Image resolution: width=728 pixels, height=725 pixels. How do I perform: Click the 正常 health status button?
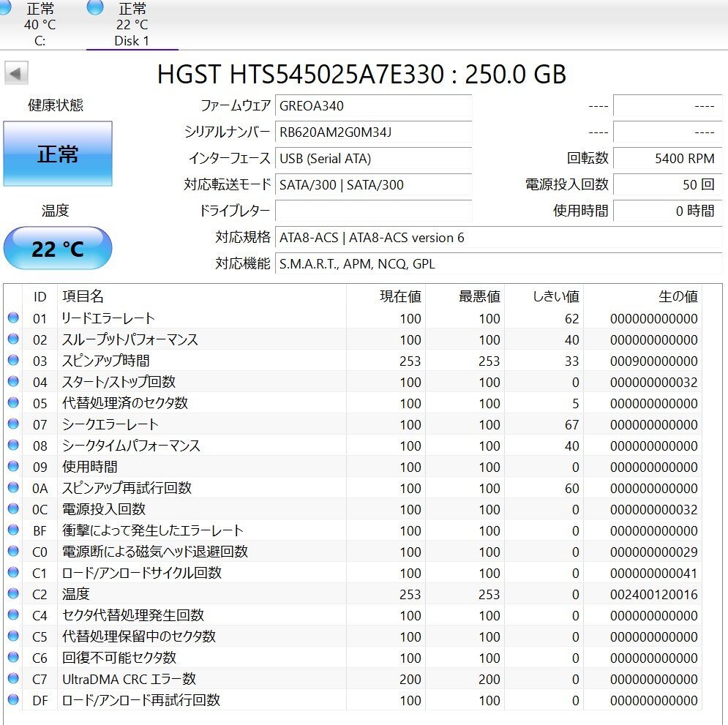click(x=58, y=154)
